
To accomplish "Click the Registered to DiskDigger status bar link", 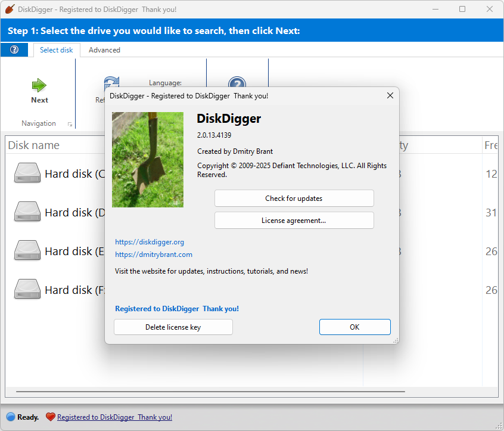I will click(114, 417).
